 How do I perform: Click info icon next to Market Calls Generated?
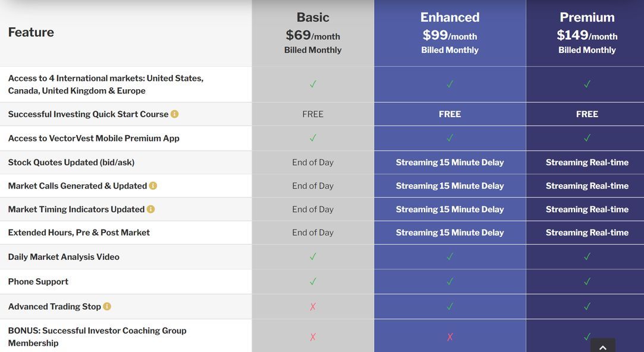153,186
